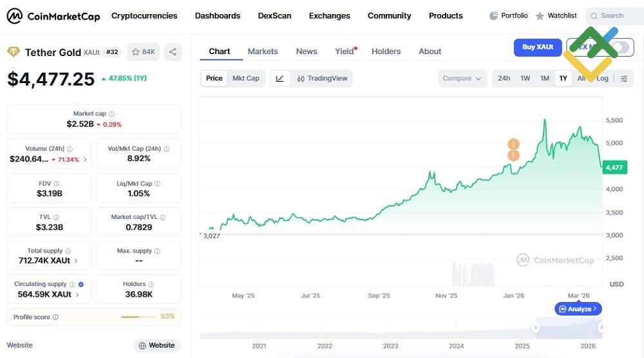
Task: Switch to TradingView candlestick chart
Action: pyautogui.click(x=322, y=79)
